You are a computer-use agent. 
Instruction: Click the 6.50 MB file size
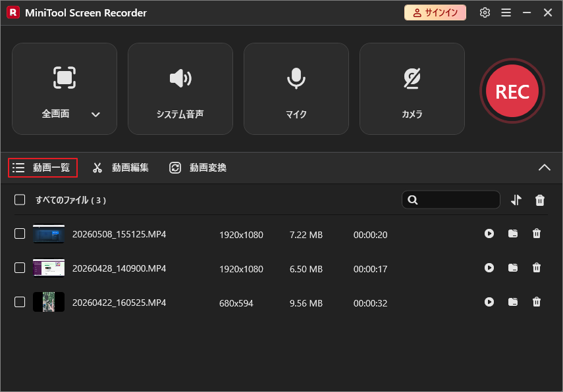click(x=306, y=269)
